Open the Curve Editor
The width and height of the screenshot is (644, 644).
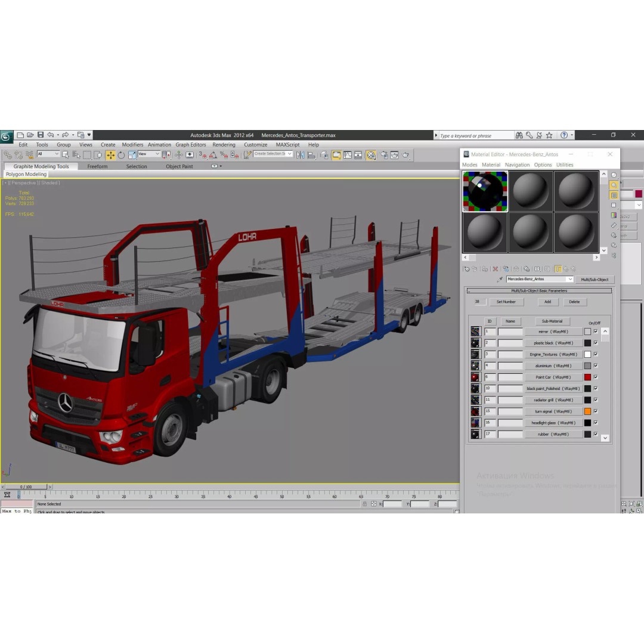tap(348, 155)
